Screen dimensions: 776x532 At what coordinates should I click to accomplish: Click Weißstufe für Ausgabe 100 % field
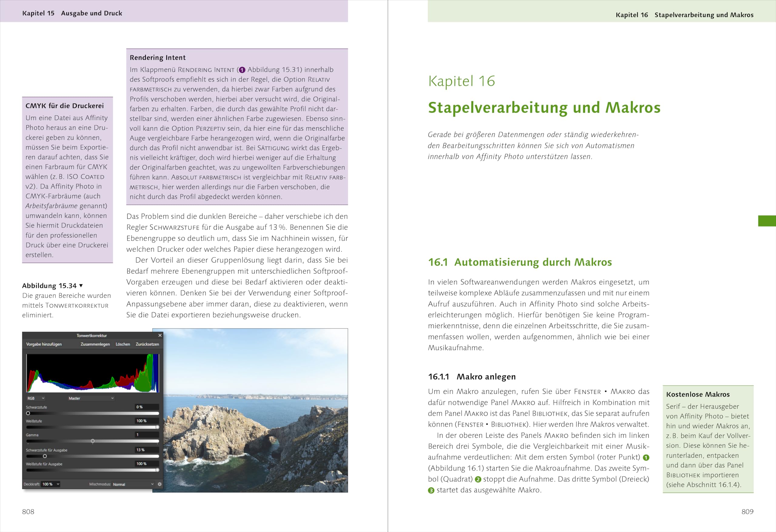147,464
